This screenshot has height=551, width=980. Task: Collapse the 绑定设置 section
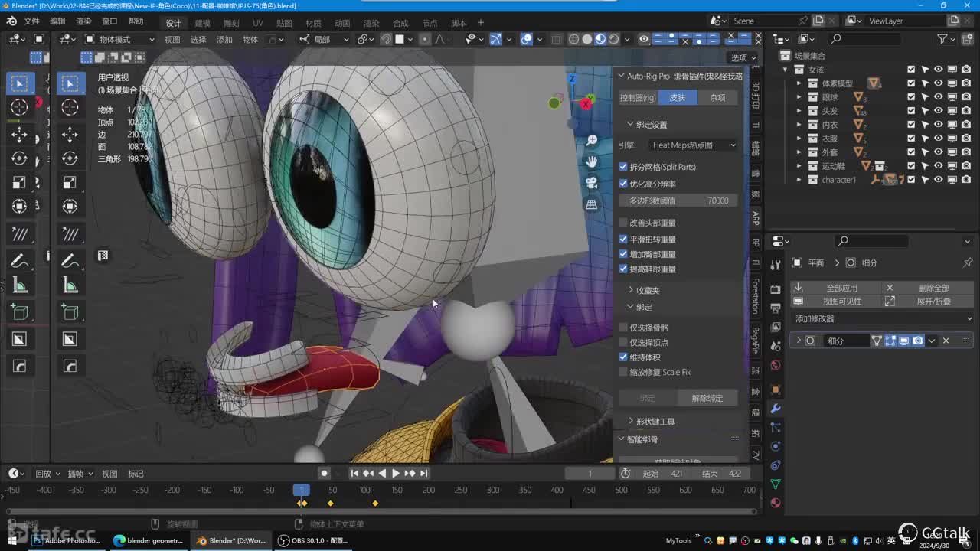[x=648, y=125]
